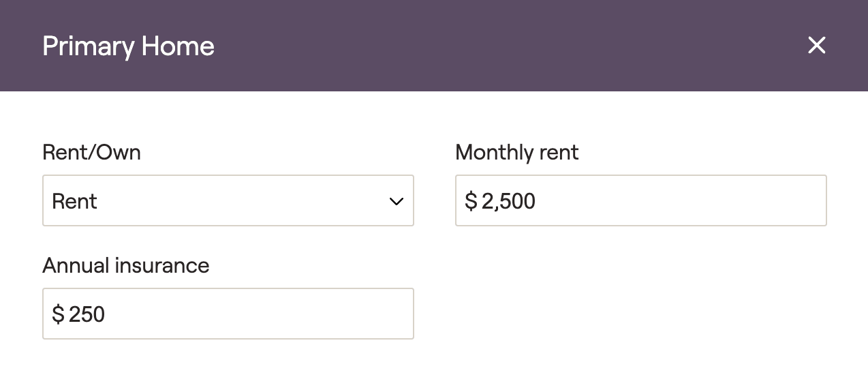Close the Primary Home dialog
This screenshot has width=868, height=375.
816,46
